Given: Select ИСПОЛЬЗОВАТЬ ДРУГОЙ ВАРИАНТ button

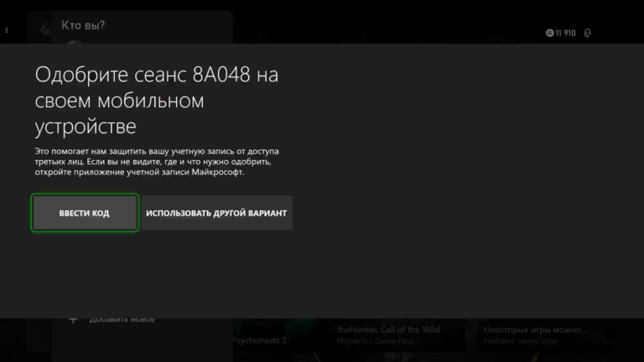Looking at the screenshot, I should (x=216, y=213).
